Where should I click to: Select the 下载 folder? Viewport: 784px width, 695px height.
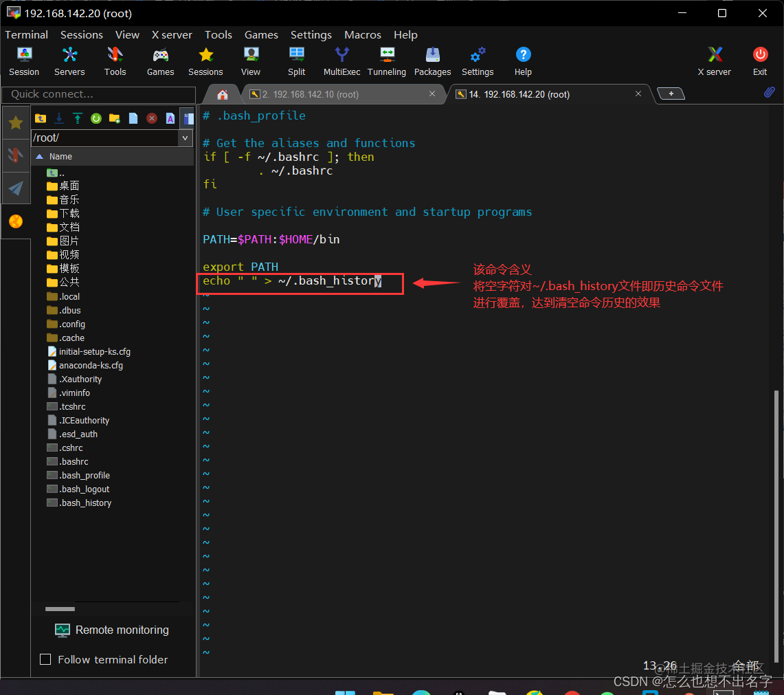(63, 214)
